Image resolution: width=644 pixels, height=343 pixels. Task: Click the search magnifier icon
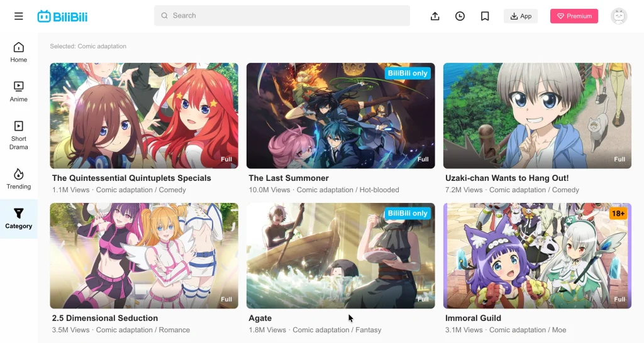coord(164,16)
